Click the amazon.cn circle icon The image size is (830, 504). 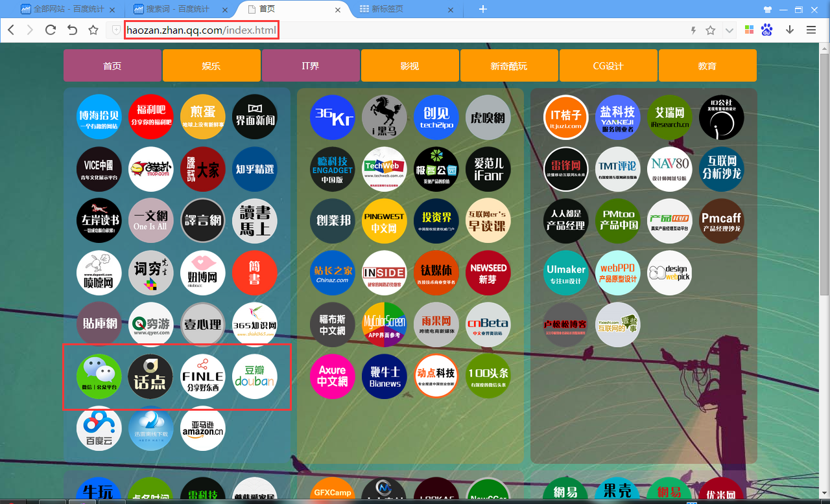203,428
